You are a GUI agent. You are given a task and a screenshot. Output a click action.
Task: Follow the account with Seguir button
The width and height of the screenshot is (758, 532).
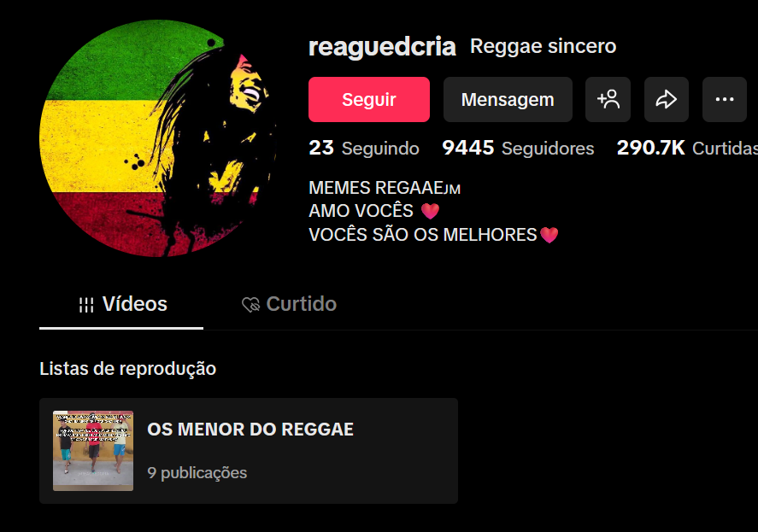[x=369, y=99]
